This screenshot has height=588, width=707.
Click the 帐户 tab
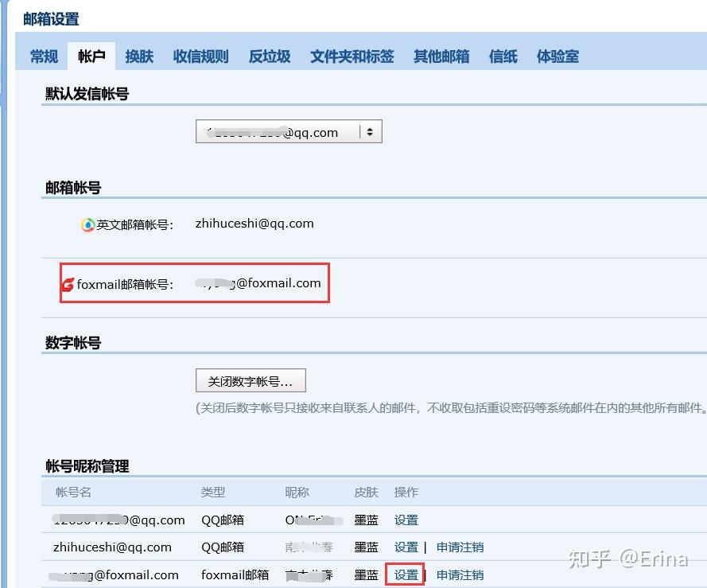91,56
